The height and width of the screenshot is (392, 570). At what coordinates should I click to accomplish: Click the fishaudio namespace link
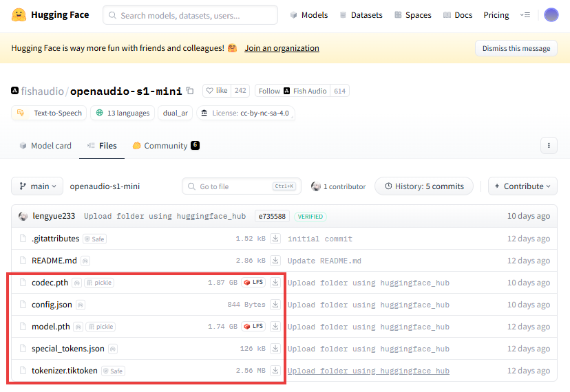(x=42, y=91)
